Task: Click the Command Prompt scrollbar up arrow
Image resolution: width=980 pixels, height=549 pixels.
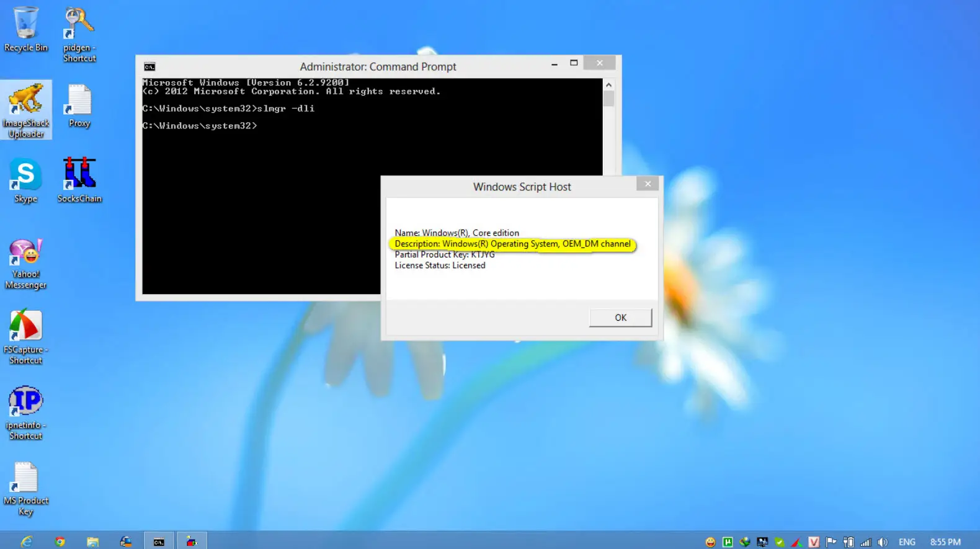Action: tap(608, 85)
